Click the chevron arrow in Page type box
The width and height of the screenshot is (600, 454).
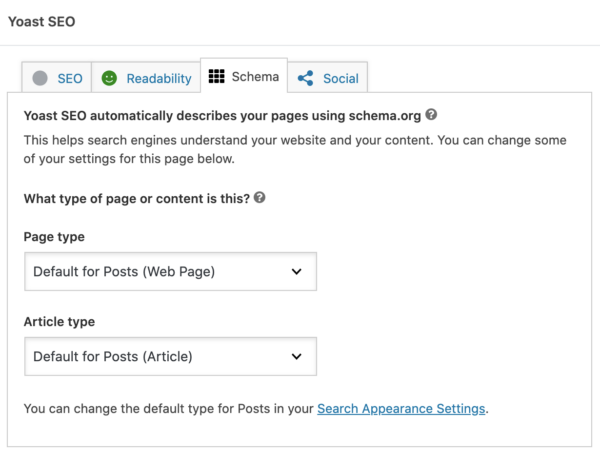pyautogui.click(x=296, y=271)
